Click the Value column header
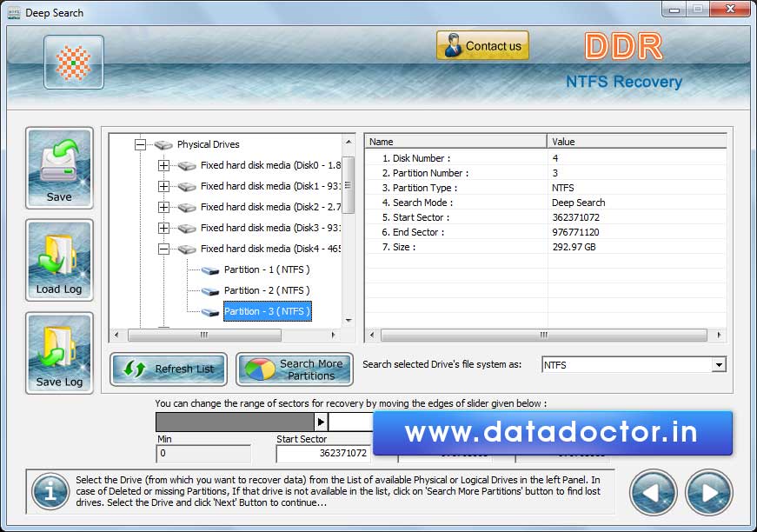 [x=637, y=142]
